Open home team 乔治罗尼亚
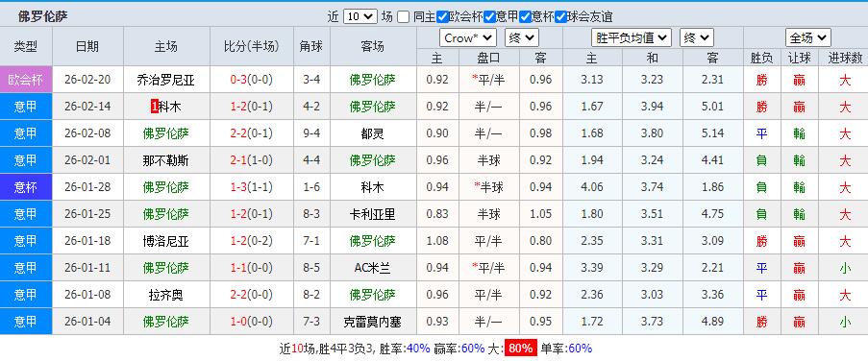The height and width of the screenshot is (361, 868). [165, 80]
